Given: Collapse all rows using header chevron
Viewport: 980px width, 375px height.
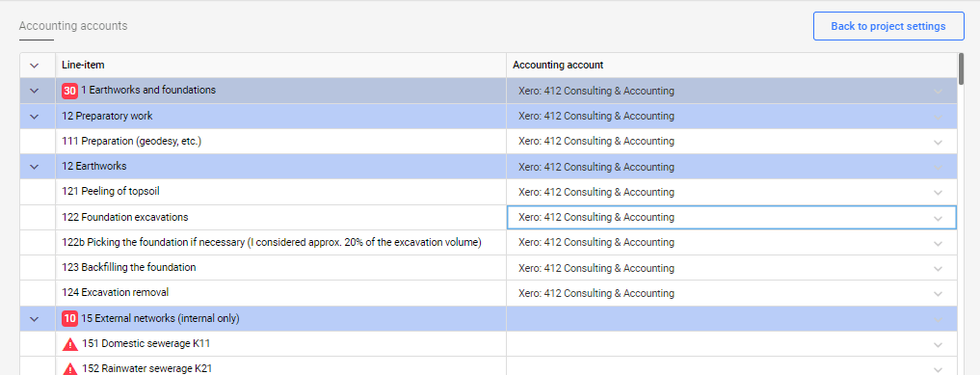Looking at the screenshot, I should coord(35,65).
